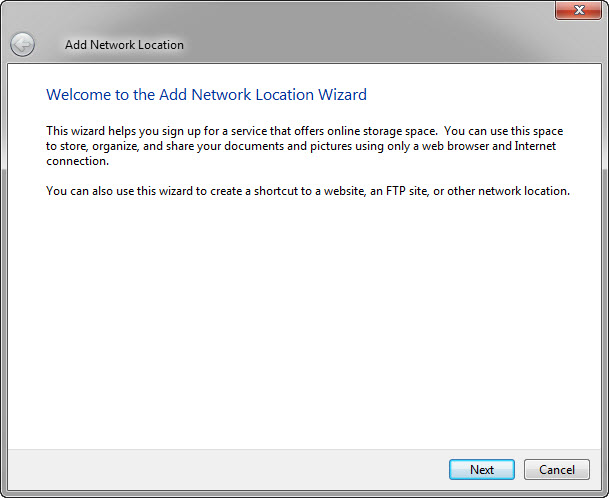Click the "Add Network Location" title text
This screenshot has height=498, width=609.
tap(124, 45)
